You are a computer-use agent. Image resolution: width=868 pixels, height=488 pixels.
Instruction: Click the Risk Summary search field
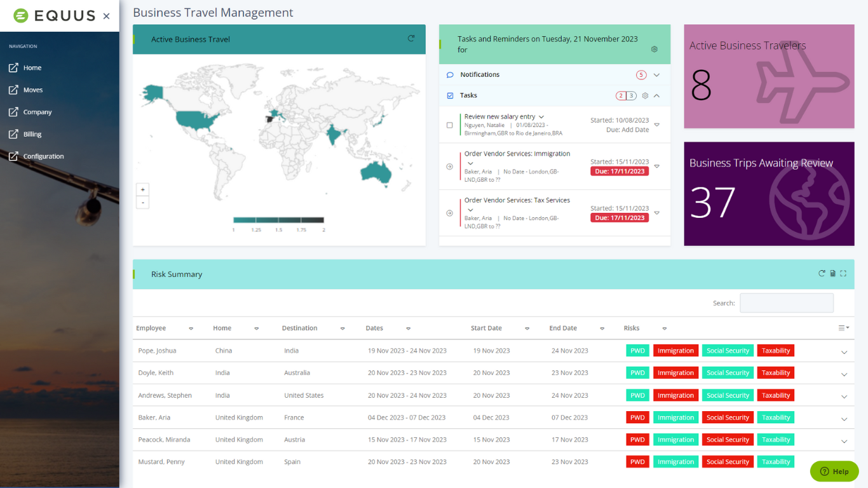pos(786,303)
